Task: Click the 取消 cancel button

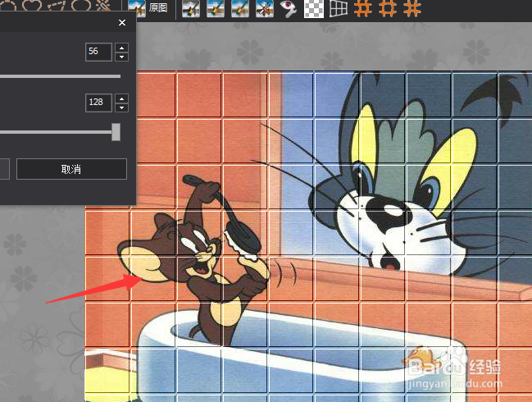Action: coord(71,169)
